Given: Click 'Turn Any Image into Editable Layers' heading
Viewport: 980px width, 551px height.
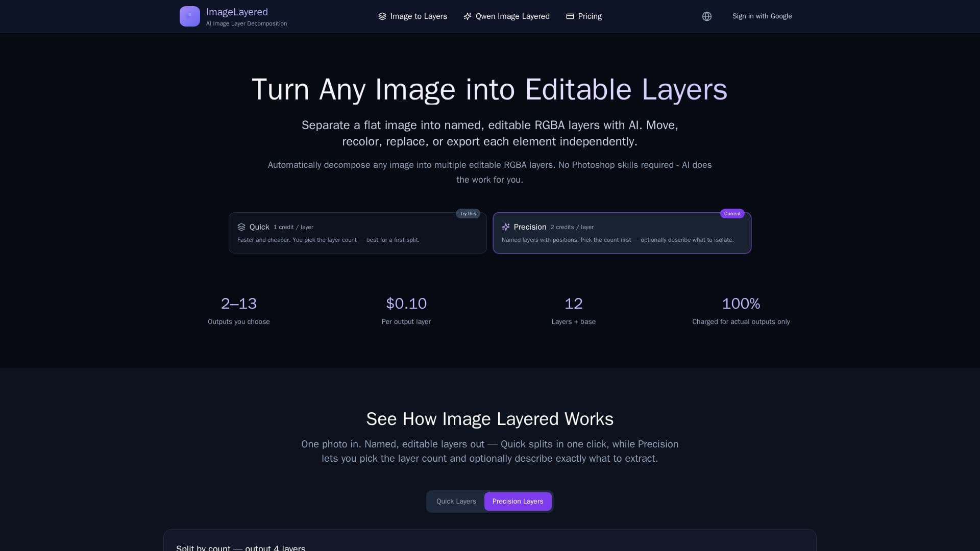Looking at the screenshot, I should click(x=489, y=89).
